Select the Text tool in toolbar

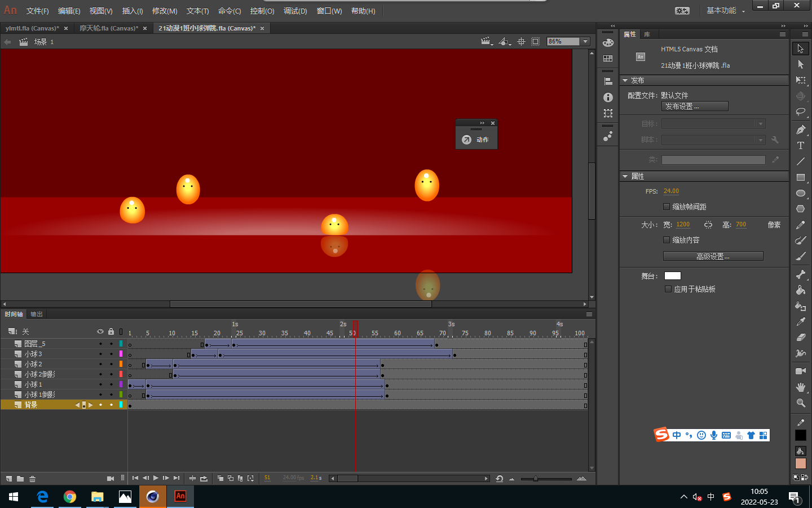(800, 146)
